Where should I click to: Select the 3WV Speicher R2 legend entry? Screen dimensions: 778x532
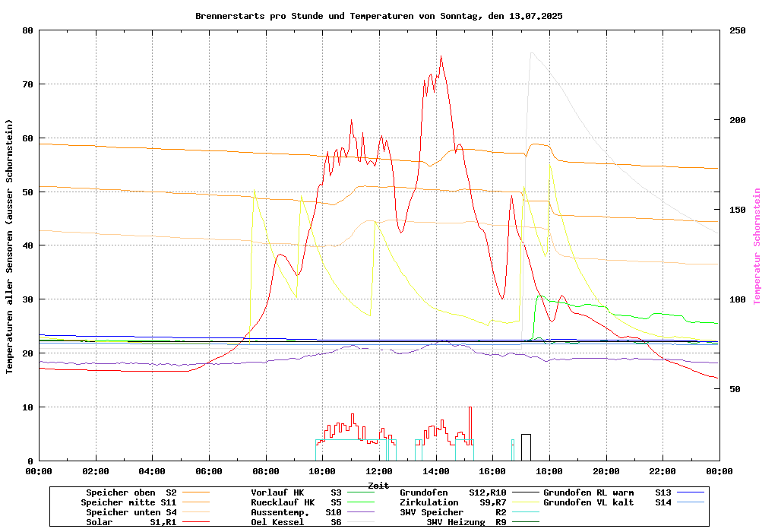point(453,512)
